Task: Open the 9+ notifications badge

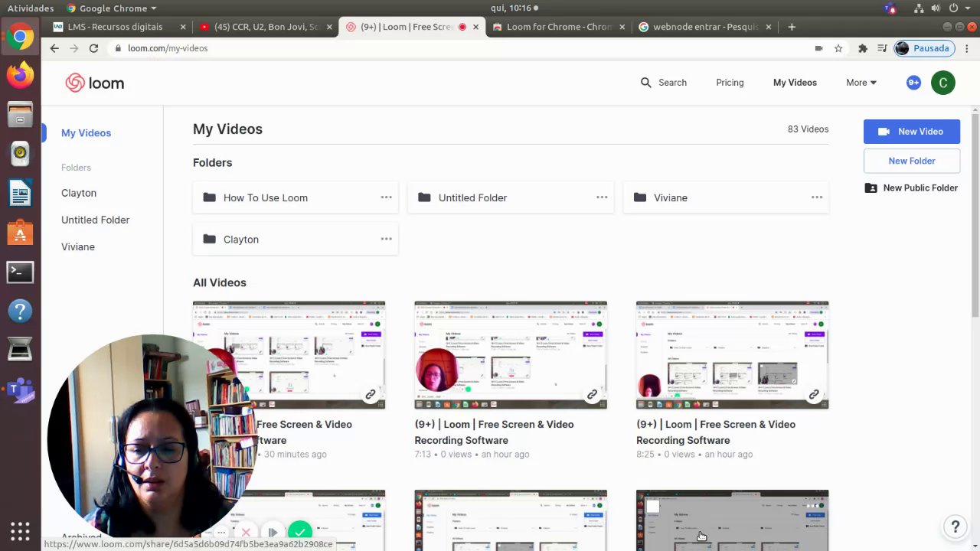Action: point(913,83)
